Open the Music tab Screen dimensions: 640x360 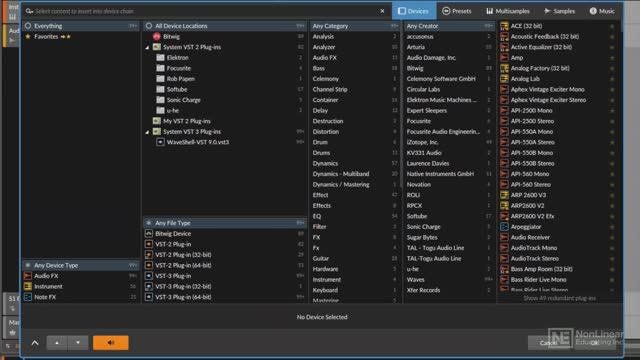(x=602, y=11)
